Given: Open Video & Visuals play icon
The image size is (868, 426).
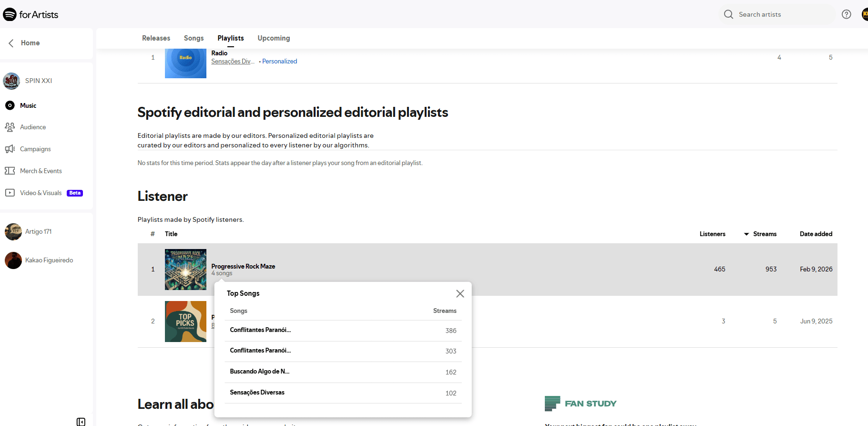Looking at the screenshot, I should click(x=10, y=193).
